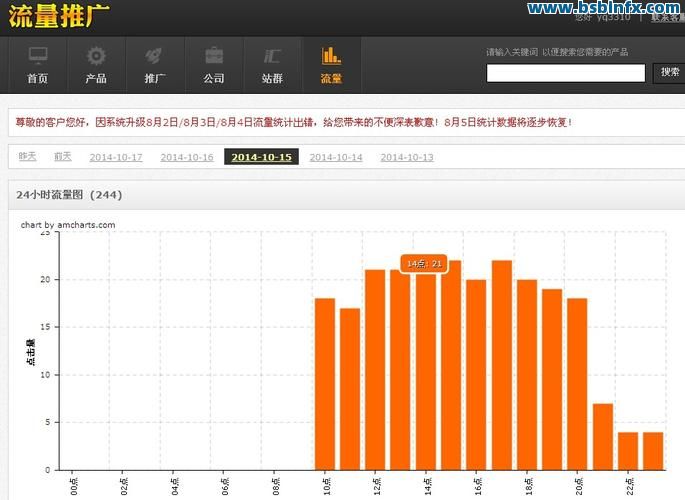Open the 推广 rocket icon

154,55
